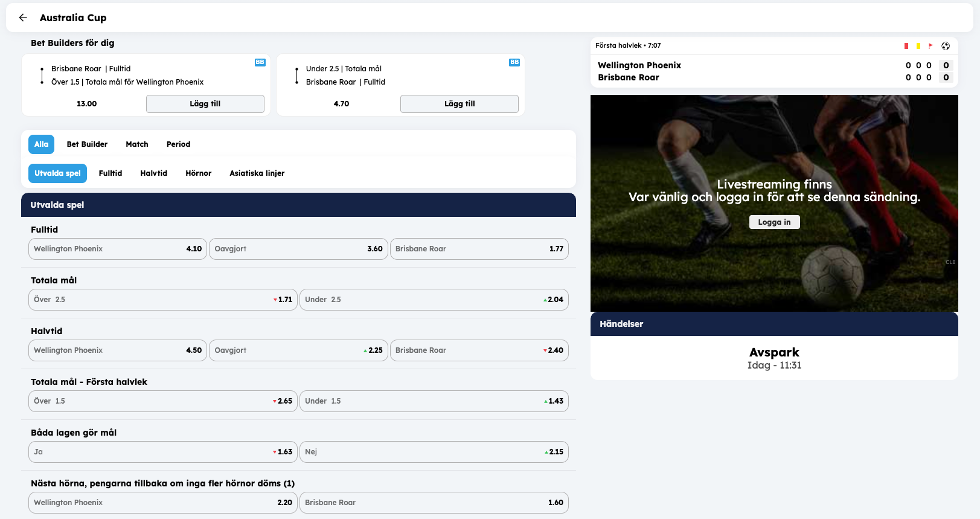Click Logga in on the livestream
Viewport: 980px width, 519px height.
[x=774, y=222]
